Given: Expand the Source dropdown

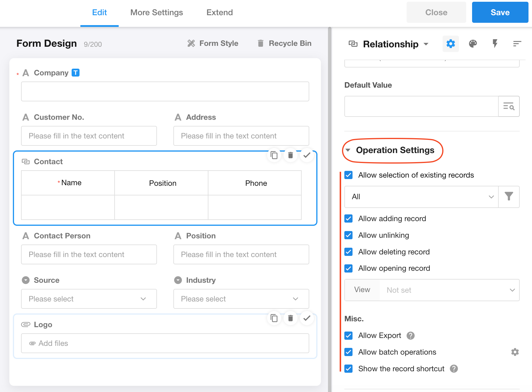Looking at the screenshot, I should click(89, 299).
